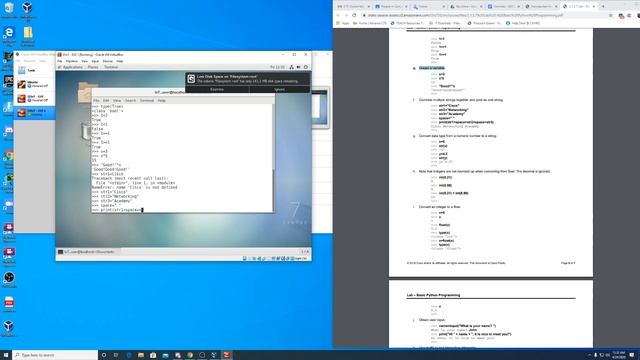Image resolution: width=640 pixels, height=360 pixels.
Task: Open Help menu in VirtualBox VM window
Action: [120, 61]
